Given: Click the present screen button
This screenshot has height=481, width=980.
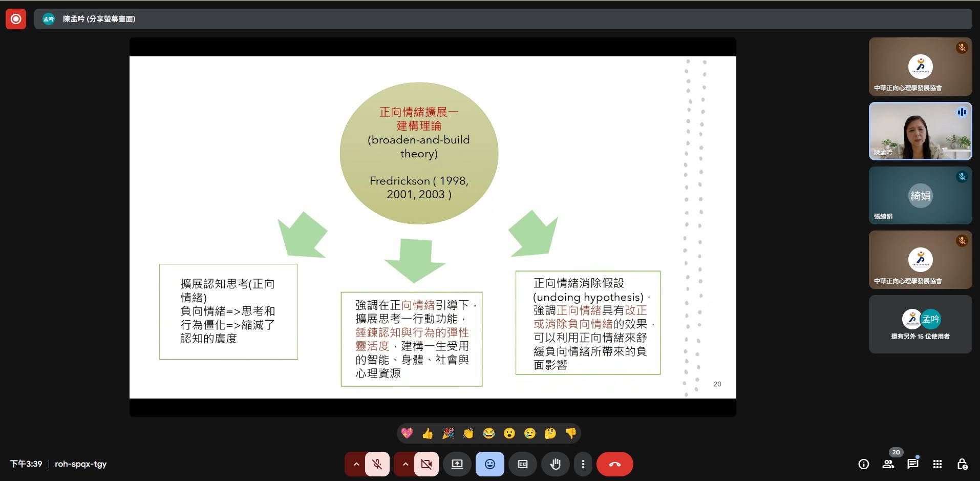Looking at the screenshot, I should (457, 464).
